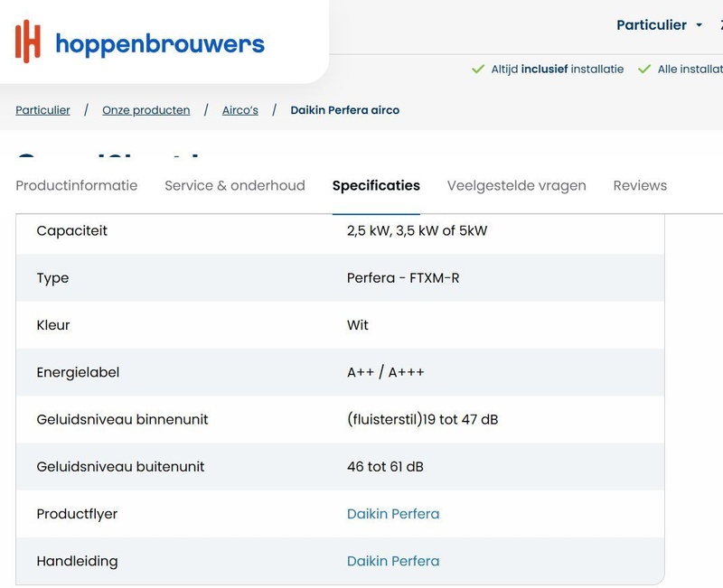
Task: Click the Energielabel row label
Action: pos(78,372)
